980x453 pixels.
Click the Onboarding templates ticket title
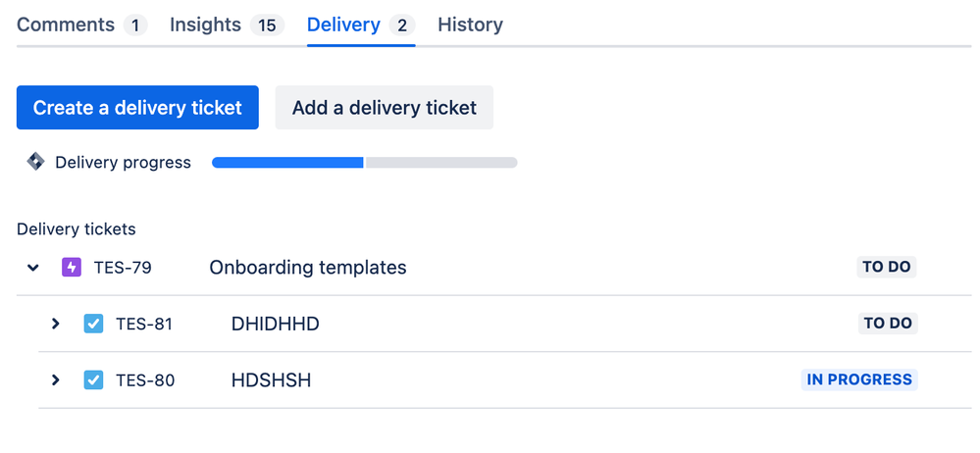click(307, 267)
